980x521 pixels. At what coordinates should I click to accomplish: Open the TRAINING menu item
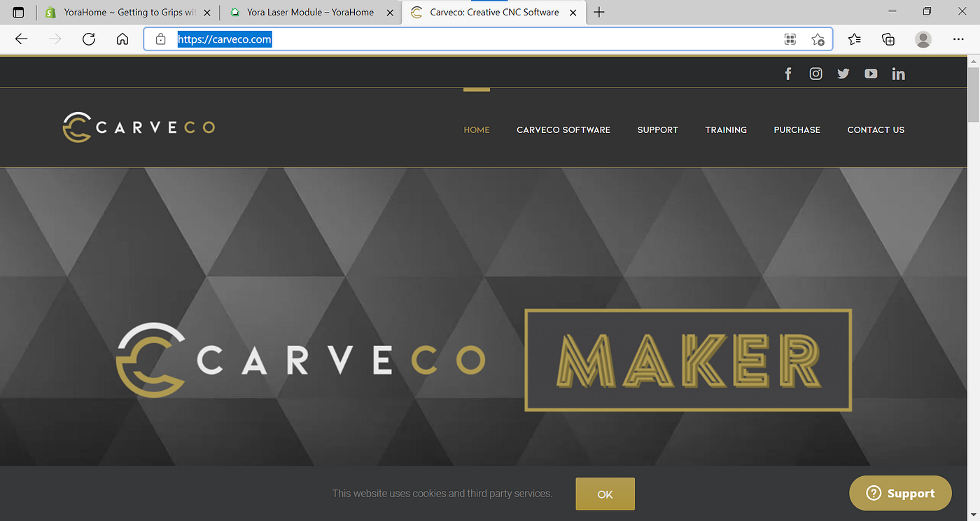pyautogui.click(x=726, y=130)
